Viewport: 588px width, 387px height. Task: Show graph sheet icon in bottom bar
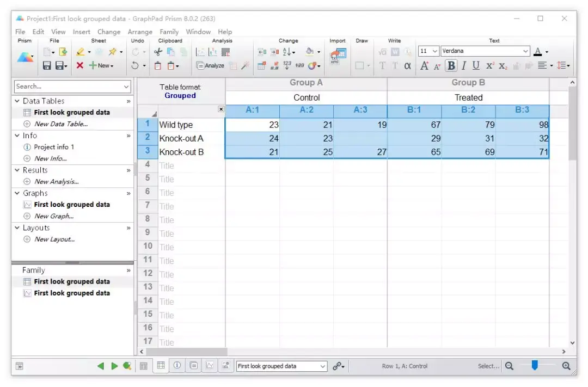pos(210,366)
